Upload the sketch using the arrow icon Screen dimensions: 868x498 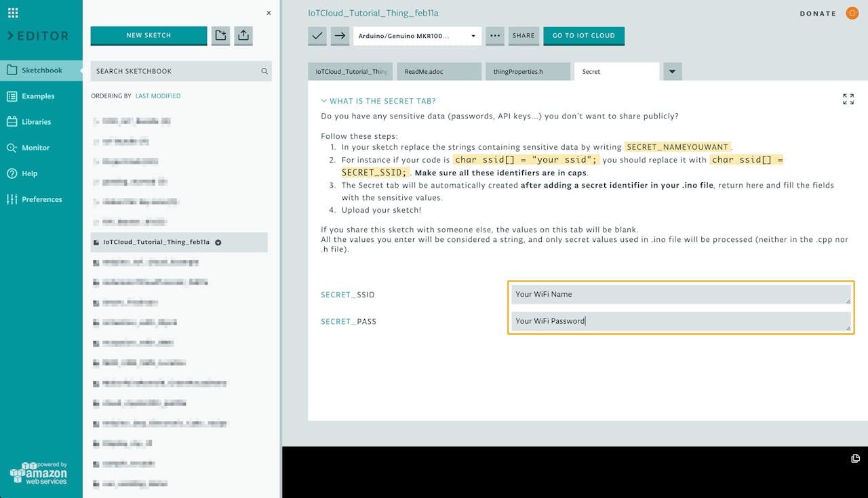point(340,36)
